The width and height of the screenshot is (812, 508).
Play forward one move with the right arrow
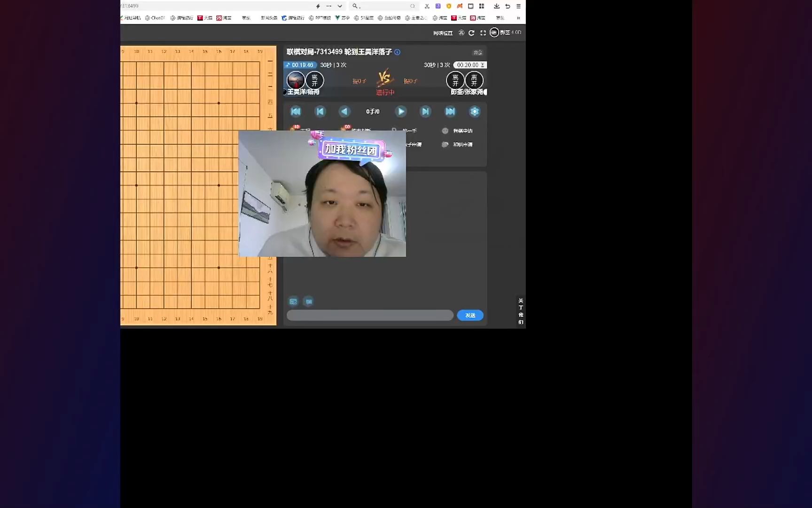[401, 111]
